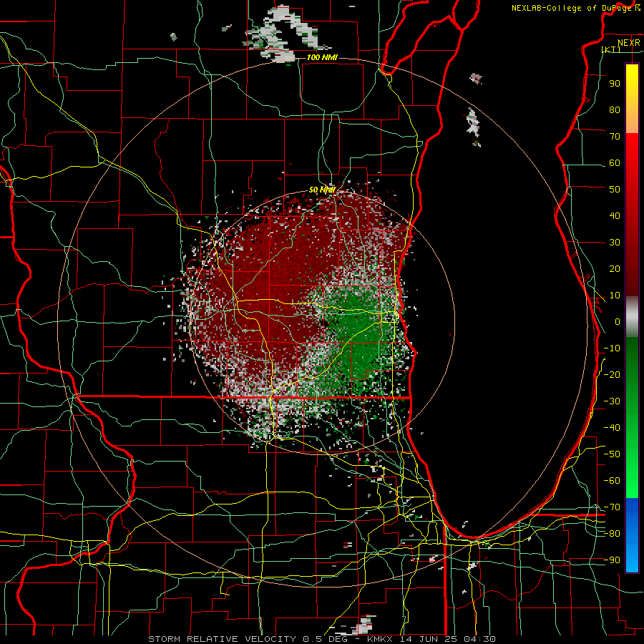This screenshot has width=644, height=644.
Task: Click the positive 60 scale value
Action: tap(615, 162)
